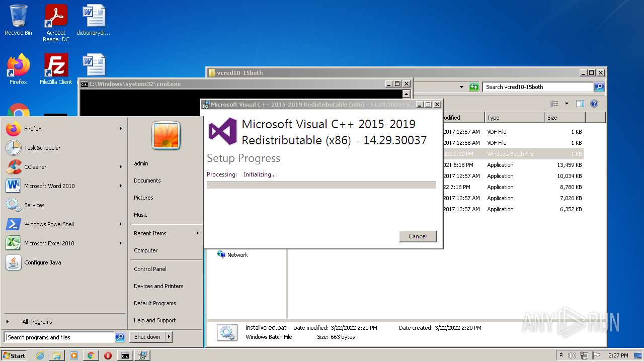Open Opera from the taskbar
644x362 pixels.
pos(108,355)
